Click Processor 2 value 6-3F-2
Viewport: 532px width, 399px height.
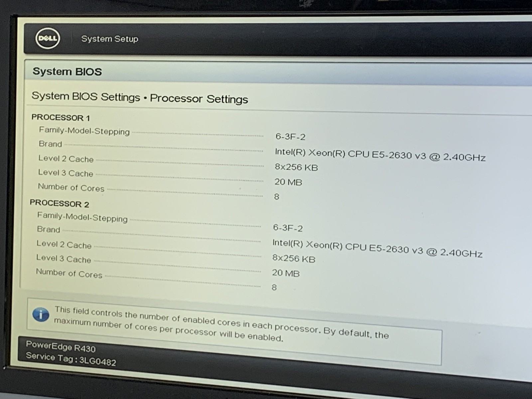click(x=288, y=228)
